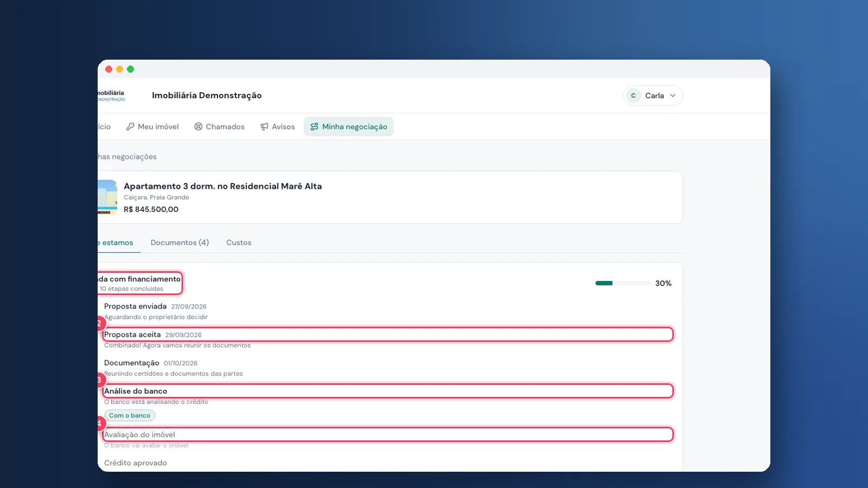Image resolution: width=868 pixels, height=488 pixels.
Task: Click the text Aguardando o proprietário decidir
Action: 156,317
